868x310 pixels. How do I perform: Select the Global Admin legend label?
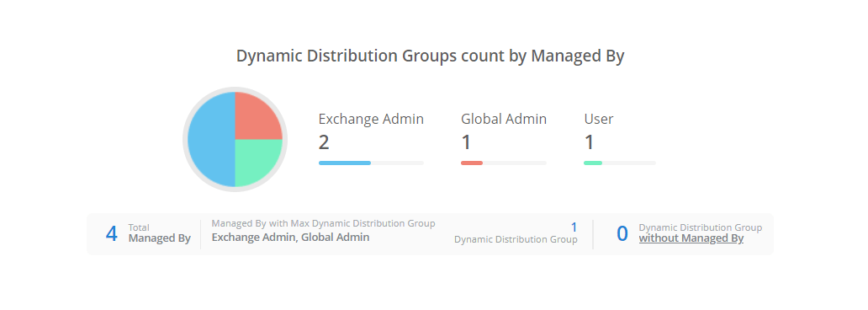coord(504,120)
